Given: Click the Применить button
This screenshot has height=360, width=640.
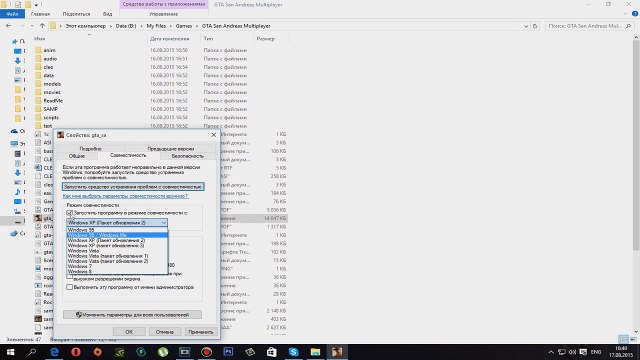Looking at the screenshot, I should 200,332.
